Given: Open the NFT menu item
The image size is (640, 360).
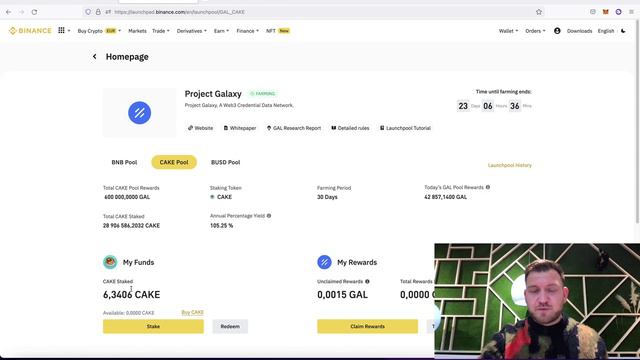Looking at the screenshot, I should tap(278, 31).
